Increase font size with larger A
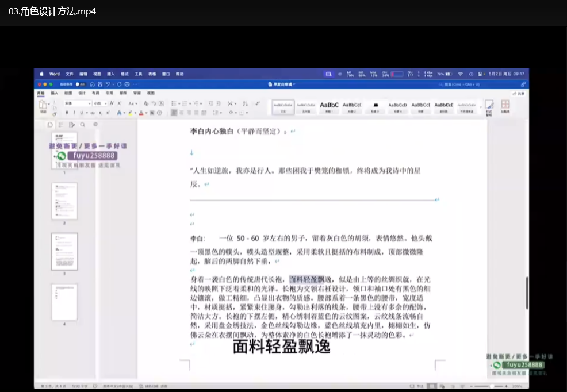The width and height of the screenshot is (567, 392). coord(112,103)
